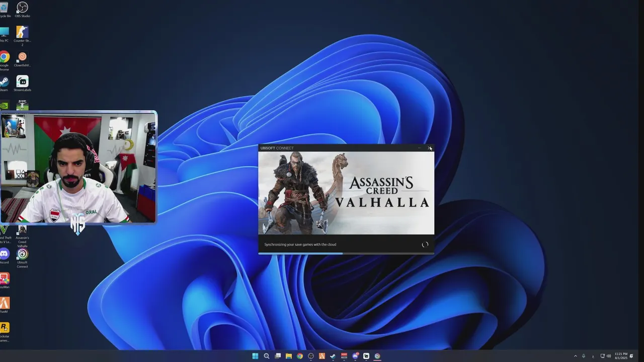Open Grand Theft Auto V desktop shortcut
644x362 pixels.
(x=4, y=235)
